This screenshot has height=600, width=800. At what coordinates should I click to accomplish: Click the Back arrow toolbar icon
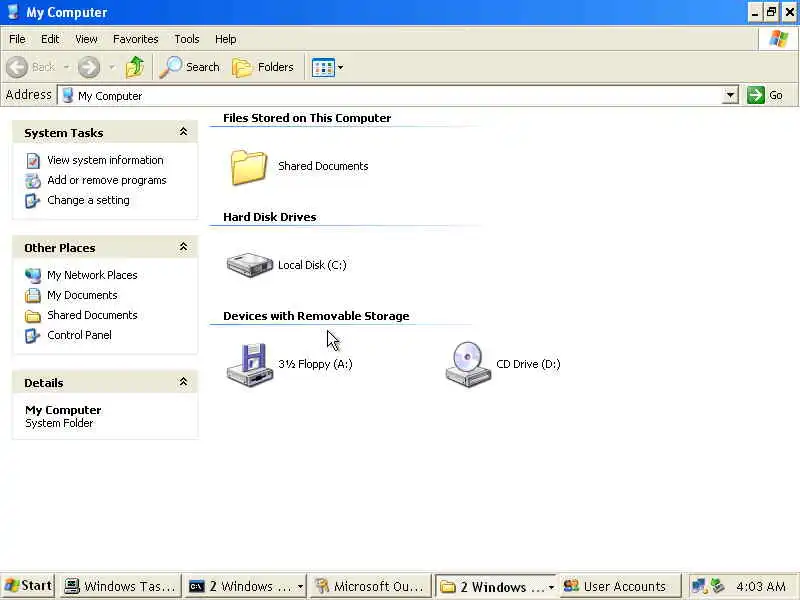point(17,67)
